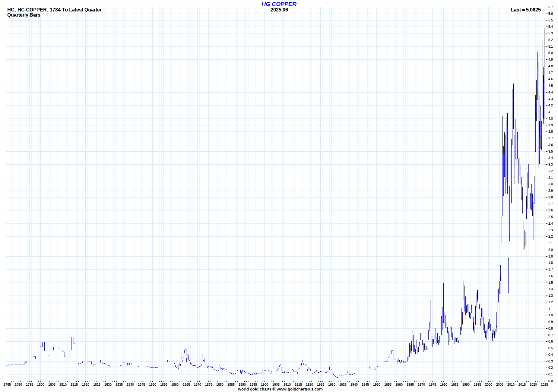This screenshot has width=558, height=392.
Task: Click the 1860 x-axis label
Action: (x=175, y=384)
